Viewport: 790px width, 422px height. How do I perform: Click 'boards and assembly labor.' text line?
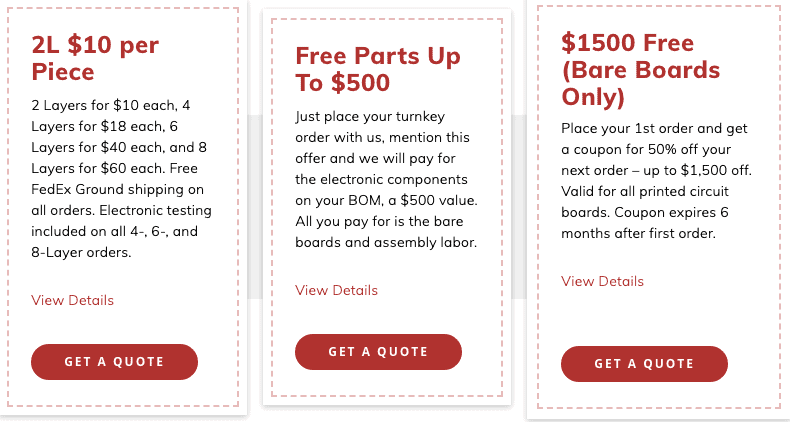(386, 242)
